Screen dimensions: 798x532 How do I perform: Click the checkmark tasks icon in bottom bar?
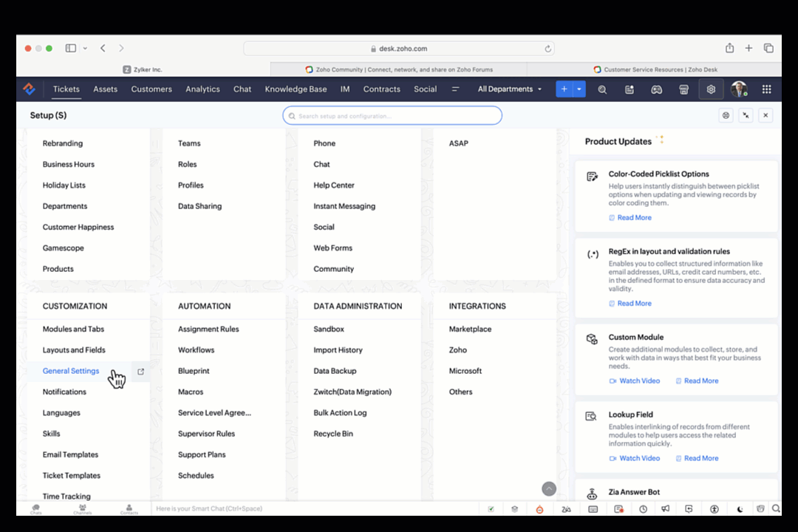[x=491, y=509]
